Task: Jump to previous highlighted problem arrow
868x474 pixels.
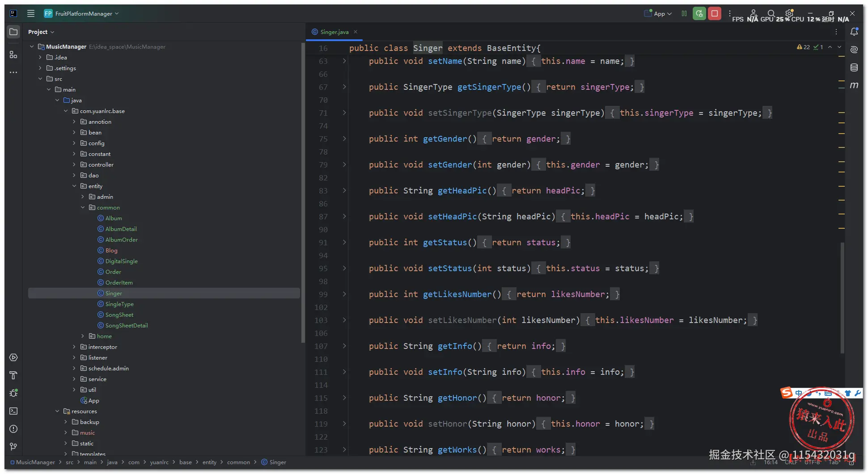Action: point(830,47)
